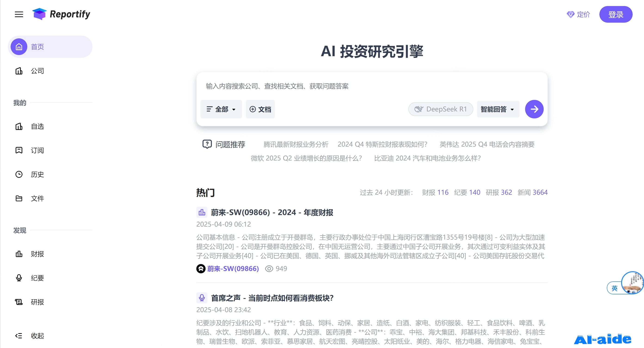The width and height of the screenshot is (644, 348).
Task: Click the 文件 folder icon
Action: [x=19, y=198]
